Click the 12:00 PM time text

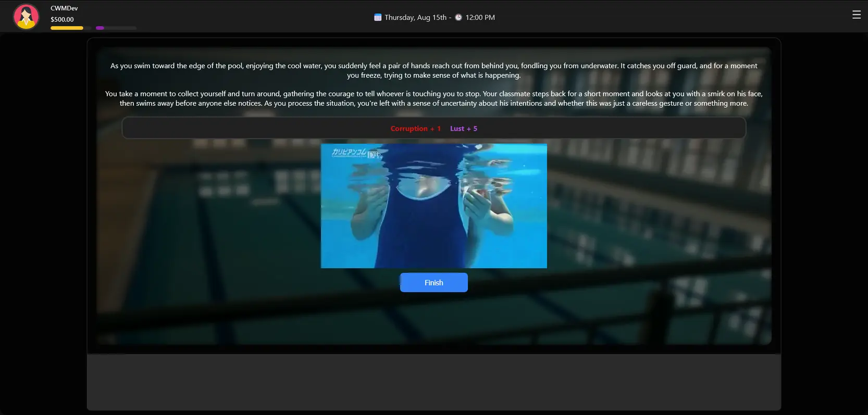point(480,18)
